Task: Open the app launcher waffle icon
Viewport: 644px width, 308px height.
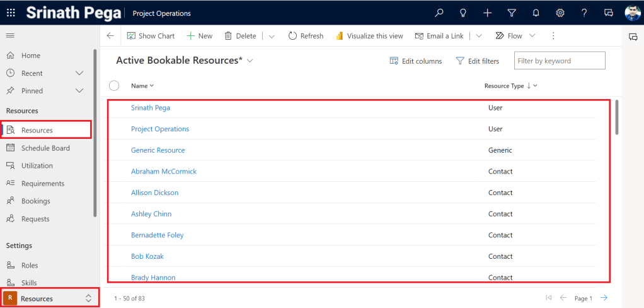Action: [x=11, y=13]
